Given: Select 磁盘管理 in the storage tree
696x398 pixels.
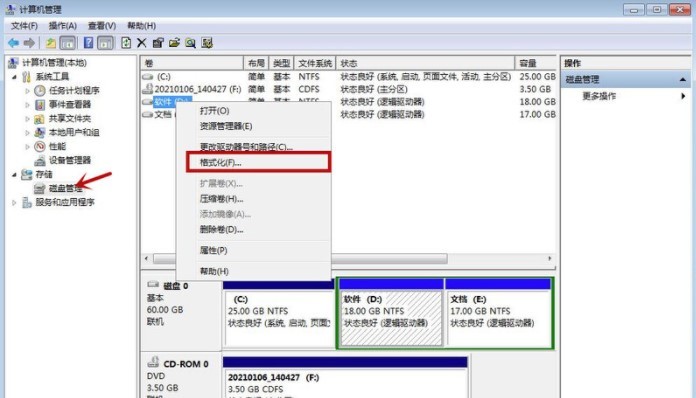Looking at the screenshot, I should pos(65,188).
